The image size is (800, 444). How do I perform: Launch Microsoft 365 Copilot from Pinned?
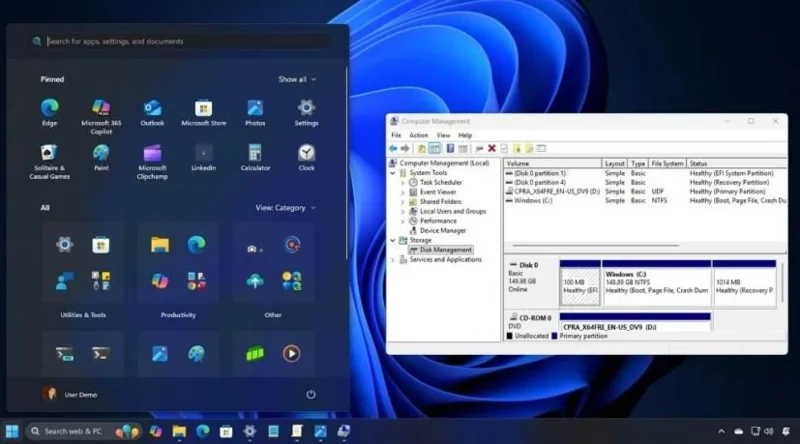pos(101,116)
